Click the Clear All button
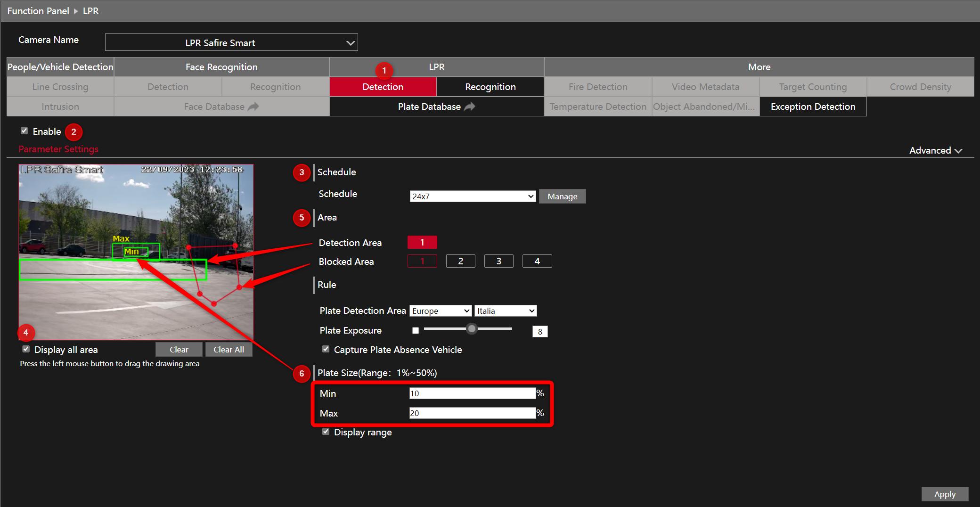 (x=229, y=350)
